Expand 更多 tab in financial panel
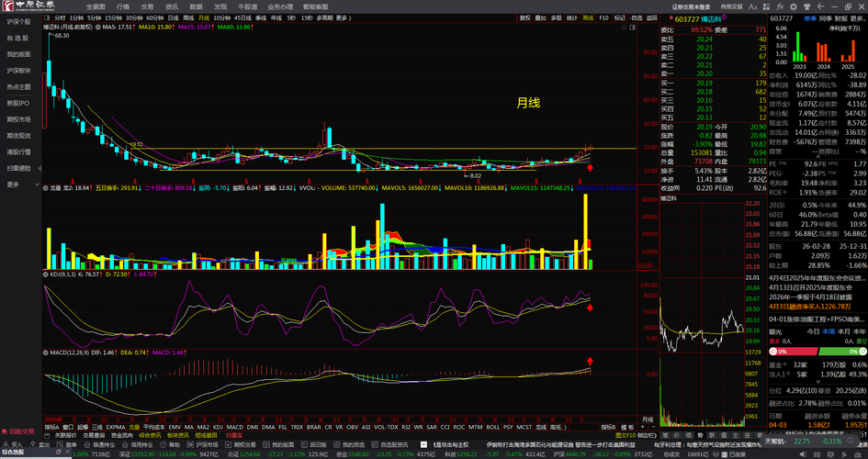 pos(857,17)
